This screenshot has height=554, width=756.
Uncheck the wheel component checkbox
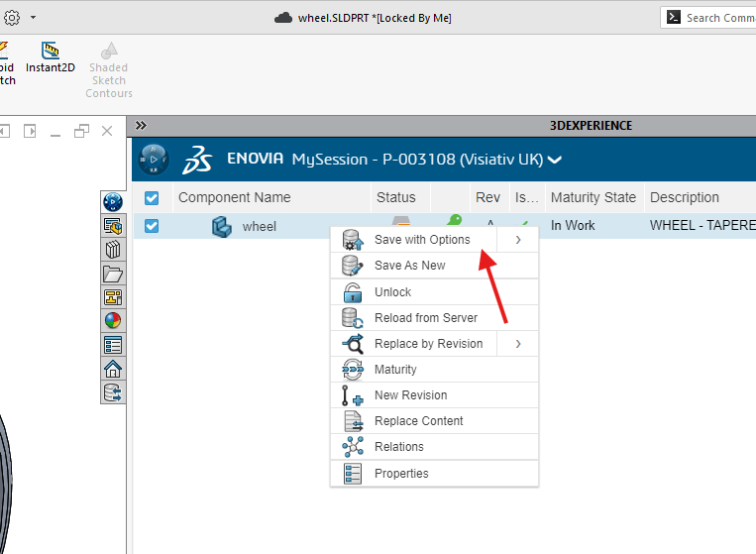pos(152,226)
